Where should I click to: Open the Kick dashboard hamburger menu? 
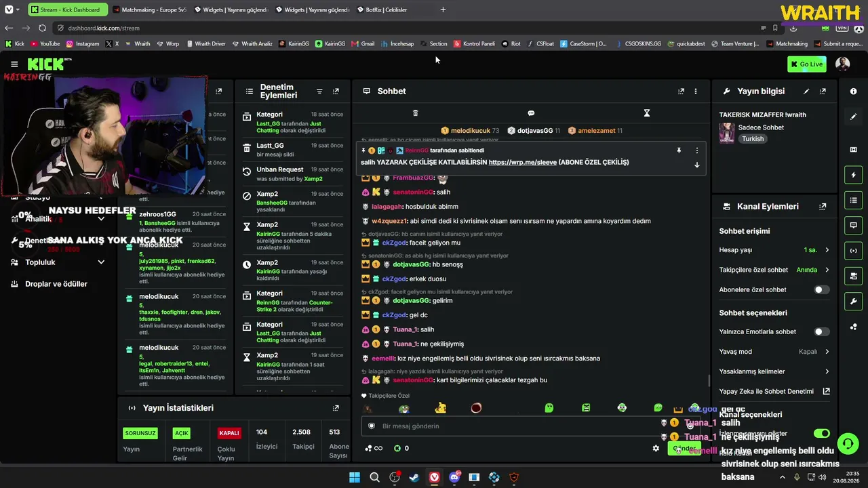pos(14,64)
